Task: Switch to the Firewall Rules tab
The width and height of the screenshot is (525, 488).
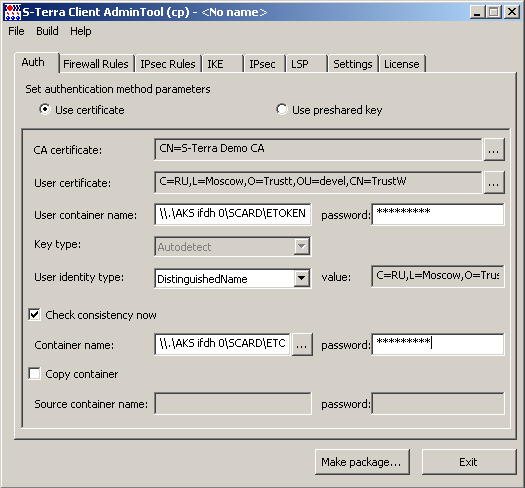Action: pyautogui.click(x=96, y=64)
